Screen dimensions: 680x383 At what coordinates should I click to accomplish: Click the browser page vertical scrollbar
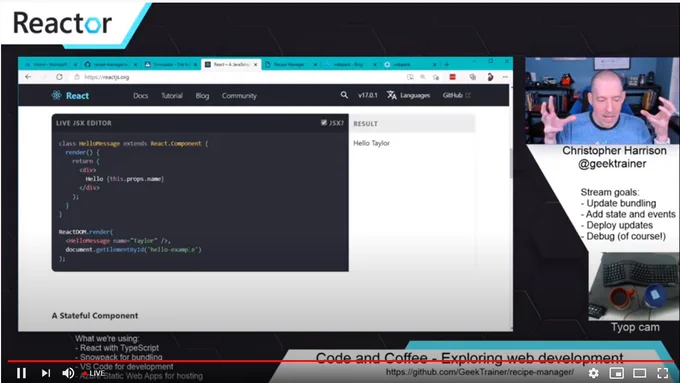pos(511,163)
